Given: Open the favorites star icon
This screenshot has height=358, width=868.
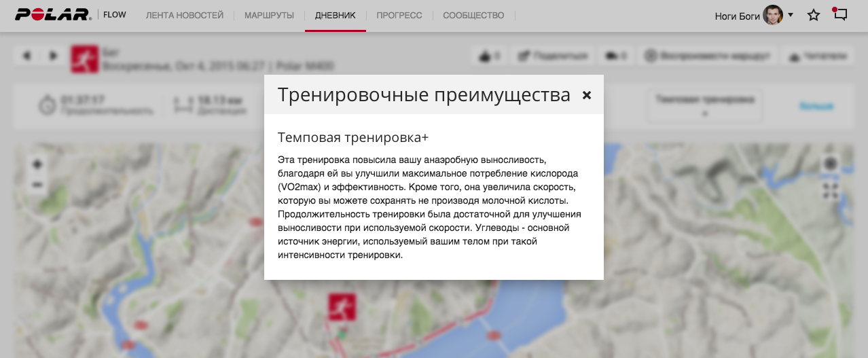Looking at the screenshot, I should coord(813,15).
